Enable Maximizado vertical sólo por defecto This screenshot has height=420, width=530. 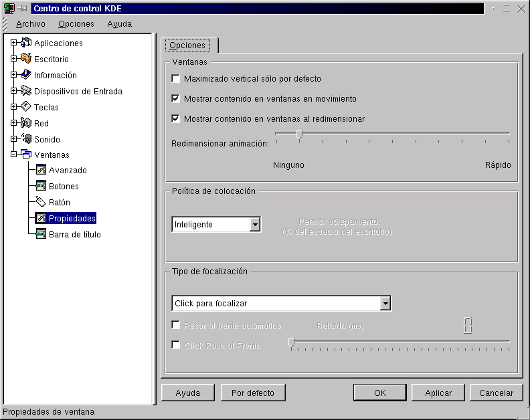pyautogui.click(x=176, y=79)
